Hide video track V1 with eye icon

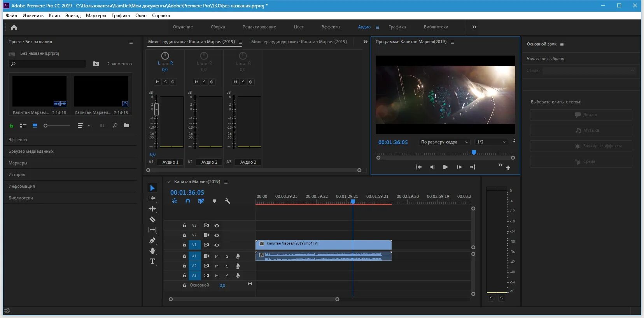pyautogui.click(x=217, y=245)
